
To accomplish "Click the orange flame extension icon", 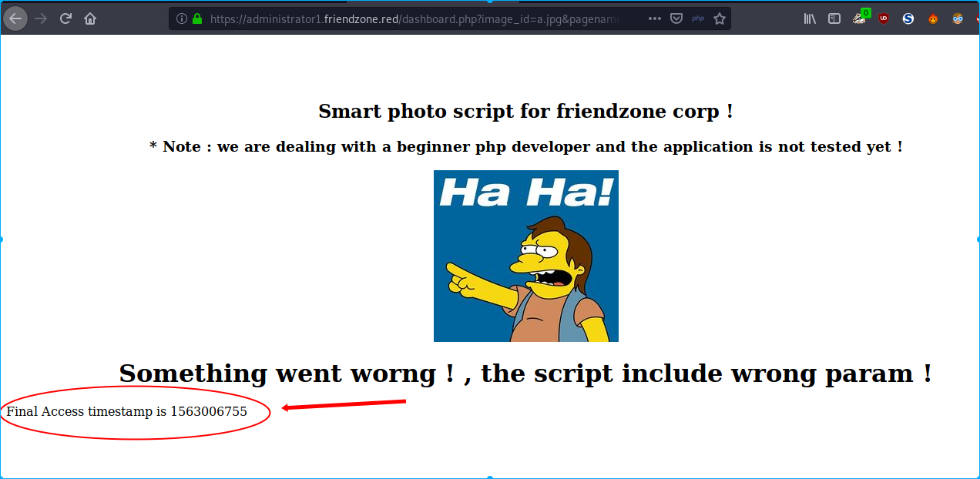I will tap(933, 18).
